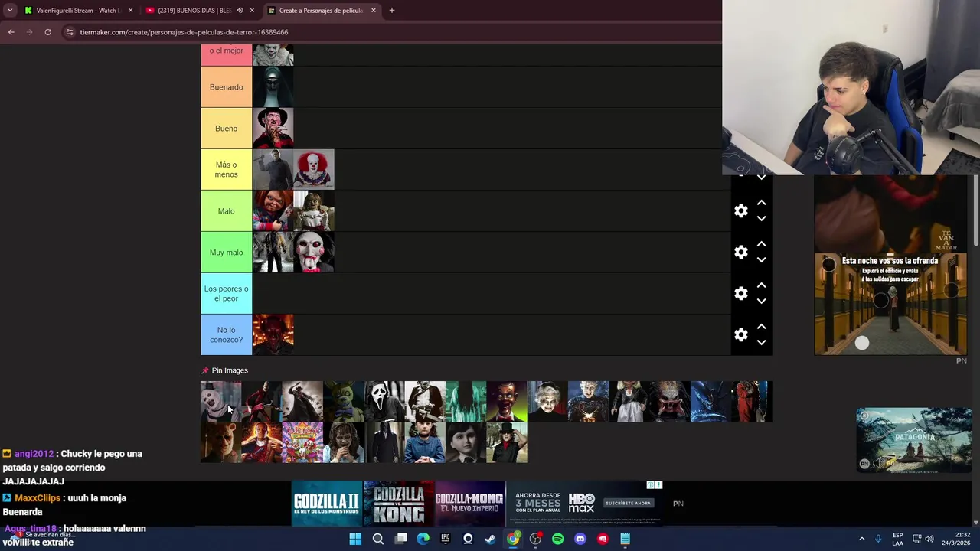Click the Bueno tier label
980x551 pixels.
coord(226,128)
